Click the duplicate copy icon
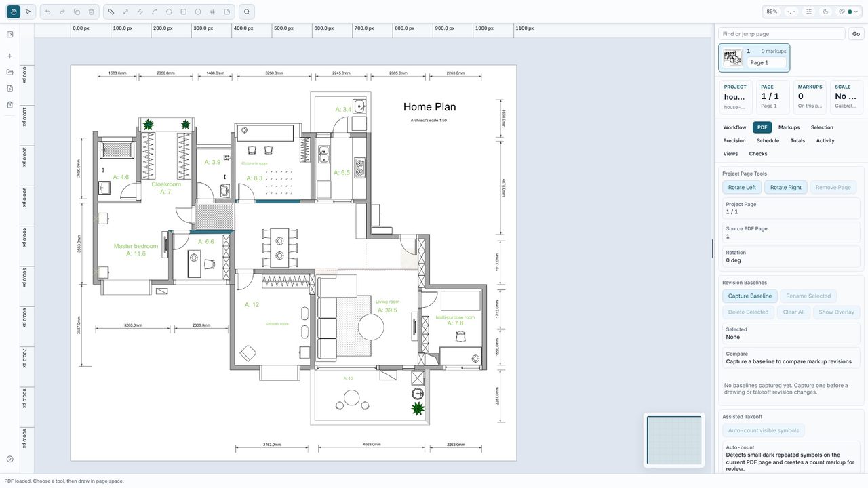The height and width of the screenshot is (488, 868). coord(77,12)
